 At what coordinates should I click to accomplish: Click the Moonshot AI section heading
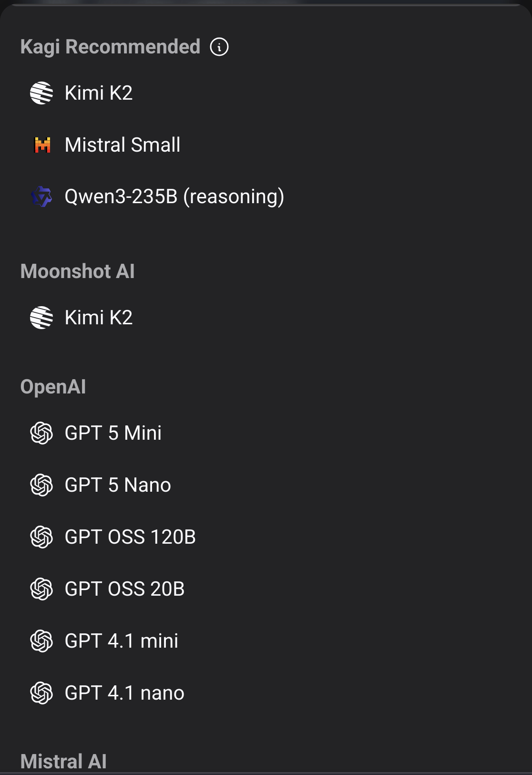click(x=77, y=271)
